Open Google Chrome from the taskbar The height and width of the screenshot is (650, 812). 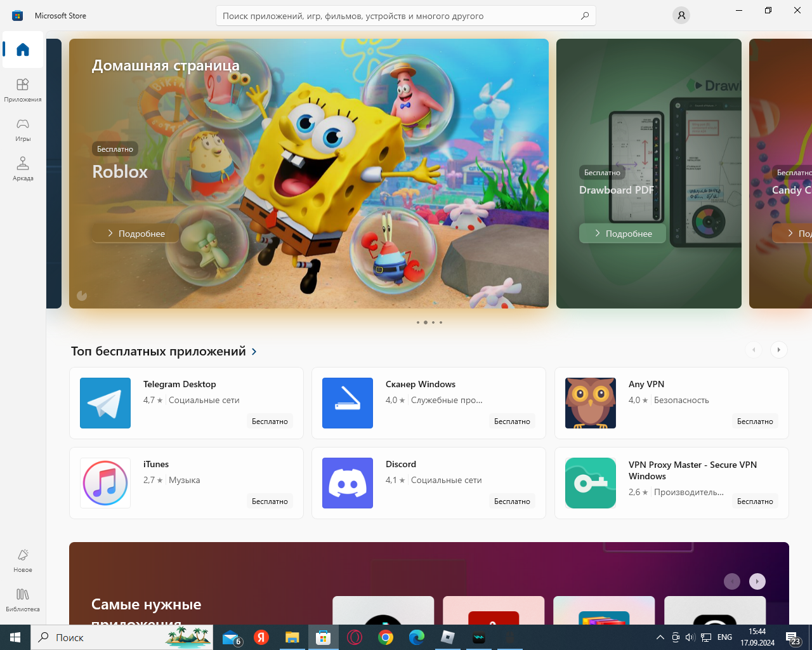point(386,637)
